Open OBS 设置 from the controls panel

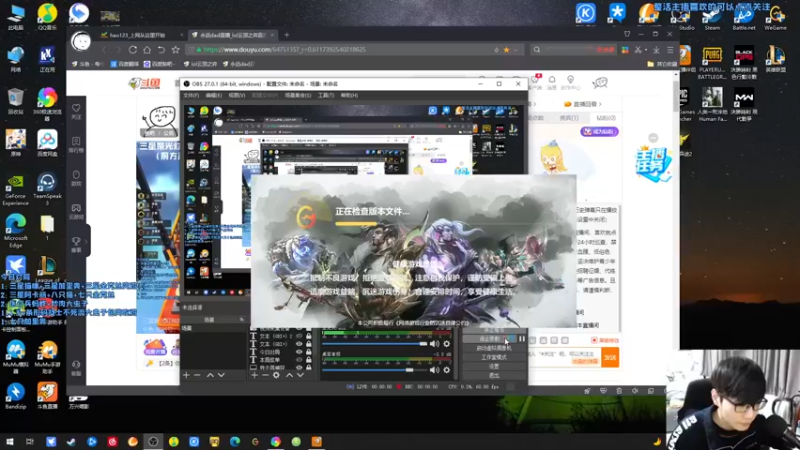[x=494, y=366]
